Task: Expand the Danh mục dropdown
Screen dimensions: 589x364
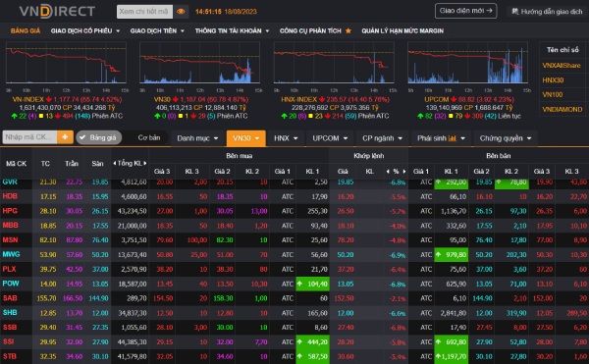Action: 197,138
